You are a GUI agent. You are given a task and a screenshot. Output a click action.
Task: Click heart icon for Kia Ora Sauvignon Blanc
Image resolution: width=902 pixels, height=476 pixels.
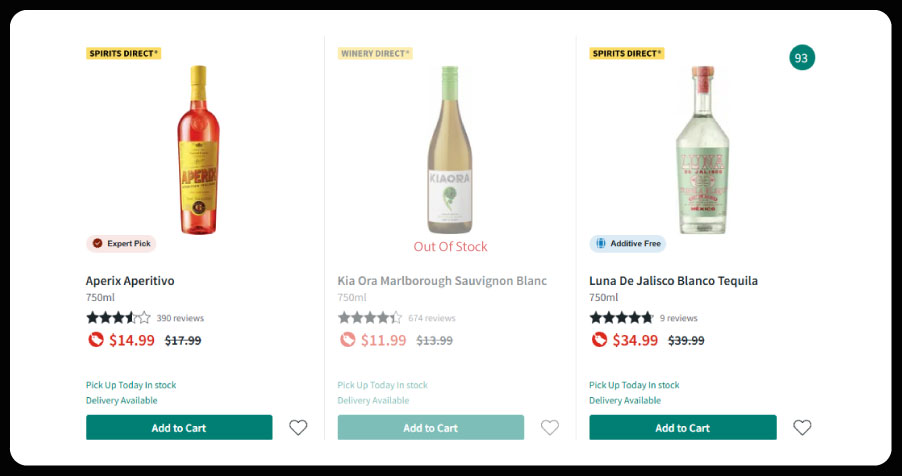tap(550, 428)
